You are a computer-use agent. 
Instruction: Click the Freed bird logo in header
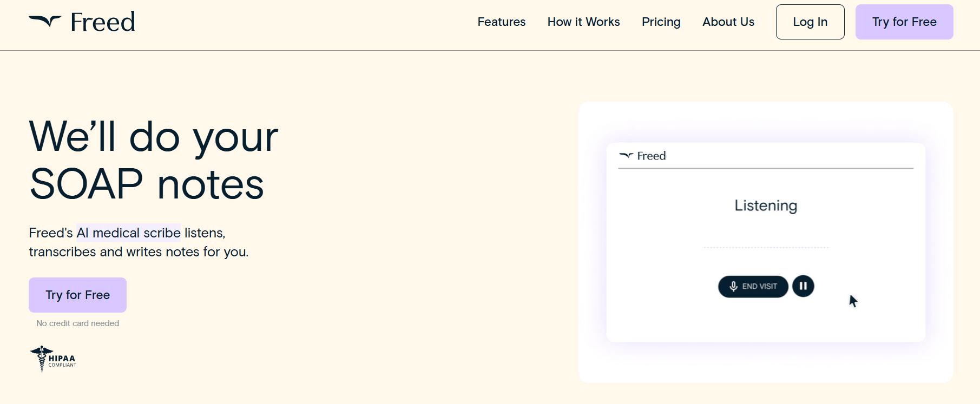(45, 21)
